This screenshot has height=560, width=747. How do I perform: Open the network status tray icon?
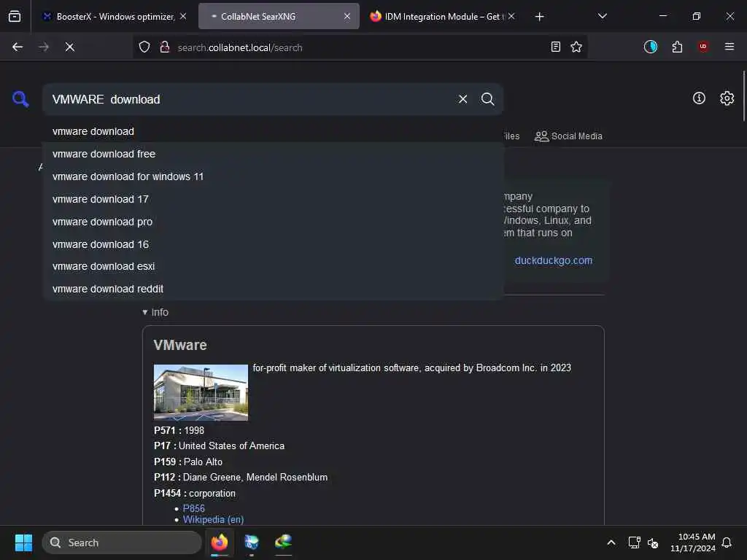[x=634, y=542]
